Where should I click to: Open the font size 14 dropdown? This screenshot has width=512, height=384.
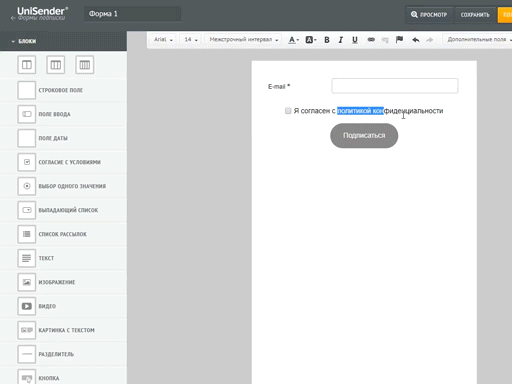coord(191,40)
